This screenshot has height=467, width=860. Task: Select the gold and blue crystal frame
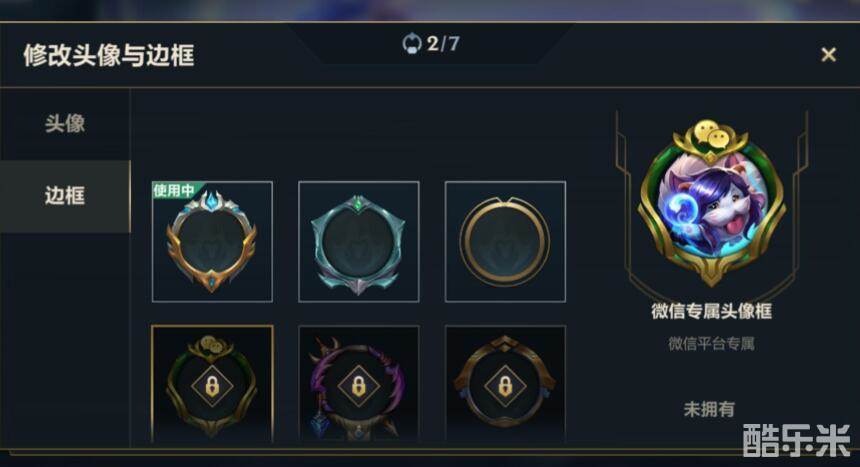click(212, 241)
